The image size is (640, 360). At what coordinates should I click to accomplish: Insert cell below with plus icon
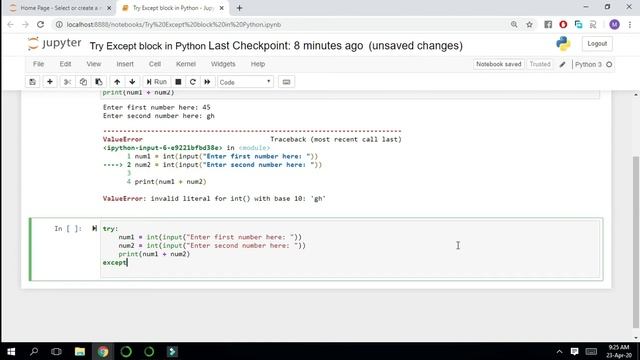pos(50,82)
